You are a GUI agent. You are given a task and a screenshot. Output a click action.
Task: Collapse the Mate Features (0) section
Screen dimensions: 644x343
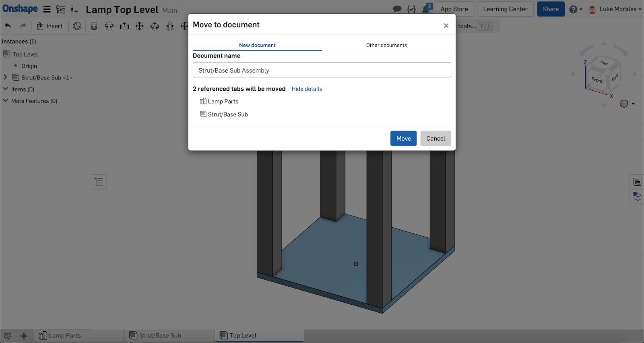[5, 100]
